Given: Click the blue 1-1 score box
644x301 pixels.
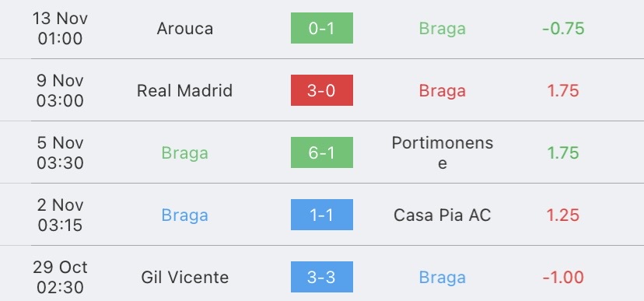Looking at the screenshot, I should click(321, 215).
